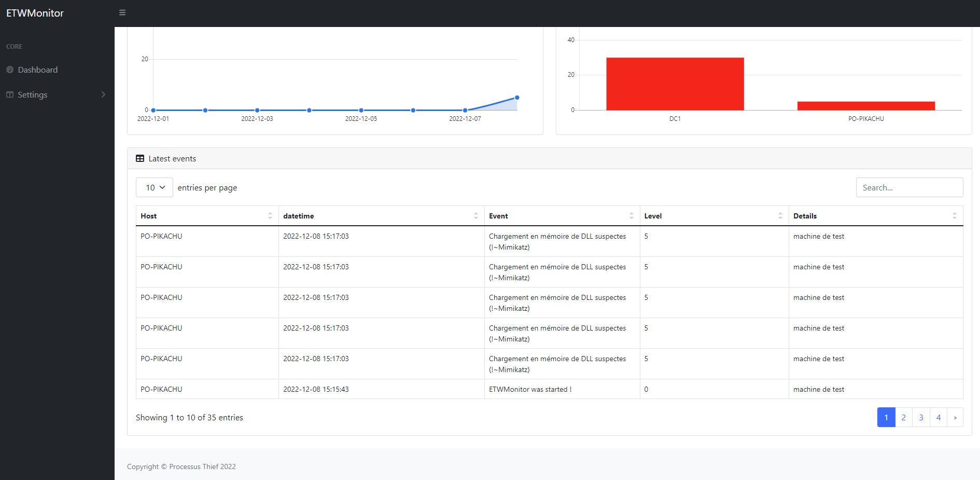Sort table by Event column
980x480 pixels.
click(x=631, y=216)
